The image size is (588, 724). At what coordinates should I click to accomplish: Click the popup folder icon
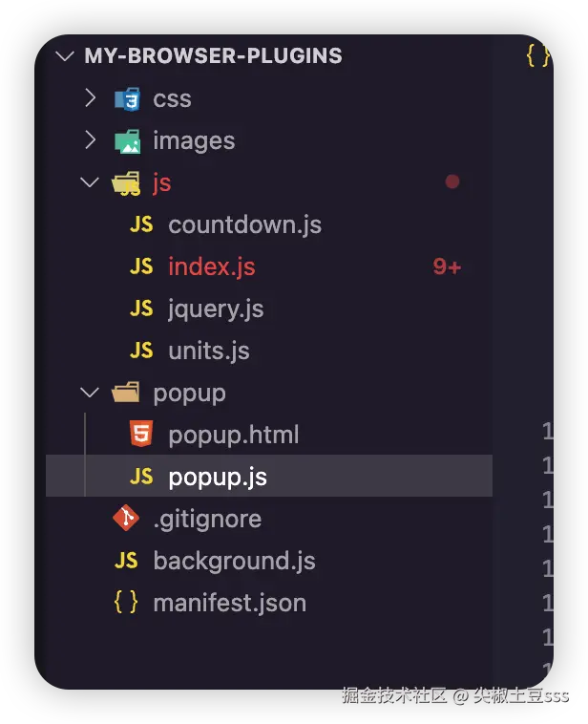click(126, 393)
